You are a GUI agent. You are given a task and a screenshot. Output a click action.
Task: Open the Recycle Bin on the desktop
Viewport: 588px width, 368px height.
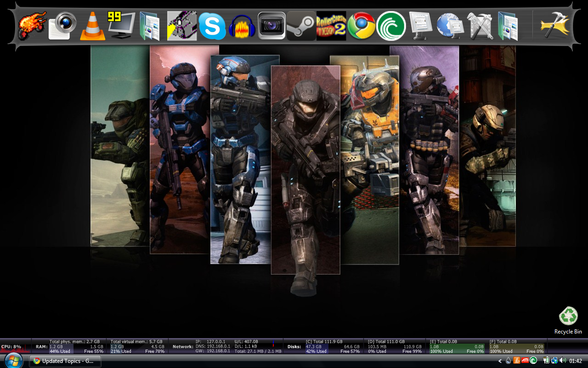tap(568, 321)
